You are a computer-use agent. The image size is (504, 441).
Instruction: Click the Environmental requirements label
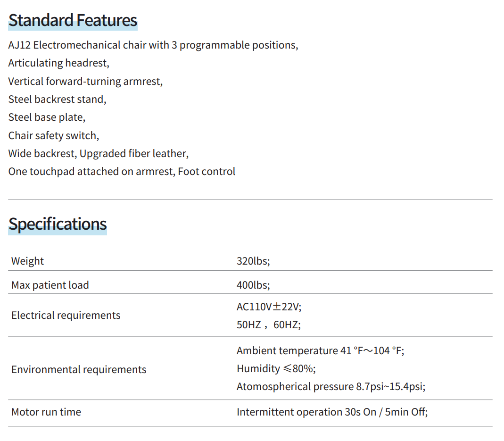coord(79,369)
